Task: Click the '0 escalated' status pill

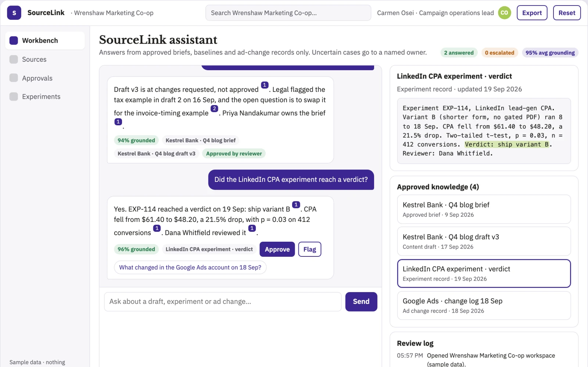Action: 499,53
